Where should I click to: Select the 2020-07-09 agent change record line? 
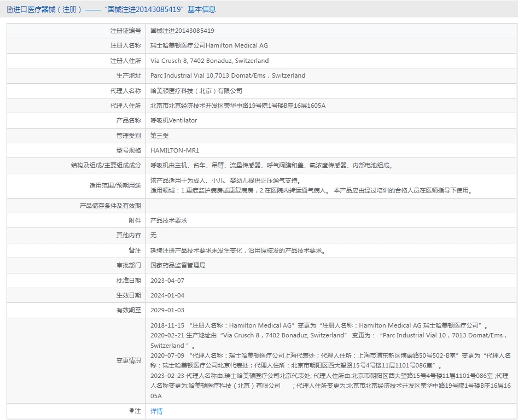click(330, 360)
